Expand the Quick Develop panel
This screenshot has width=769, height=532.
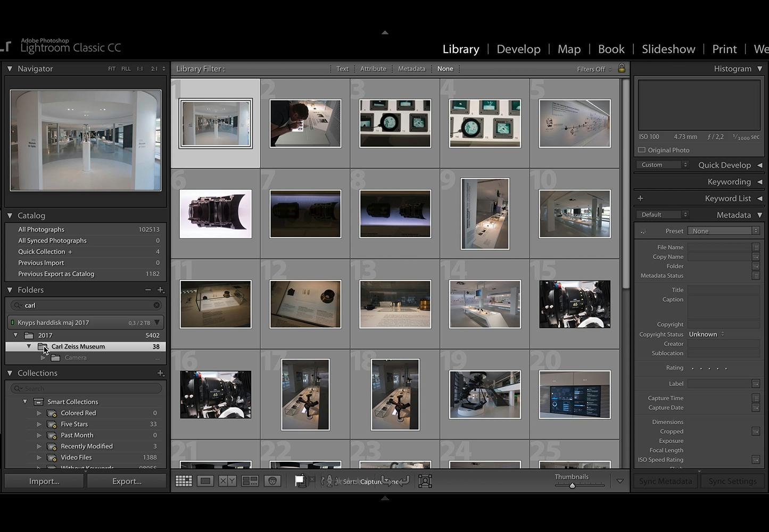tap(759, 165)
